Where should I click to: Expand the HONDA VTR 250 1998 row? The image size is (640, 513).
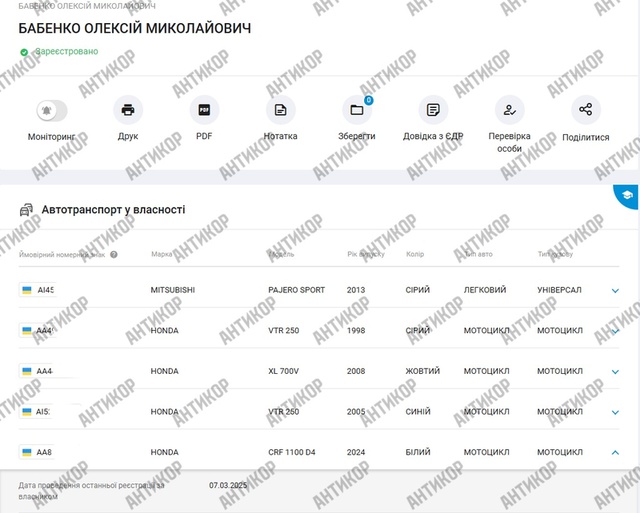pos(615,331)
